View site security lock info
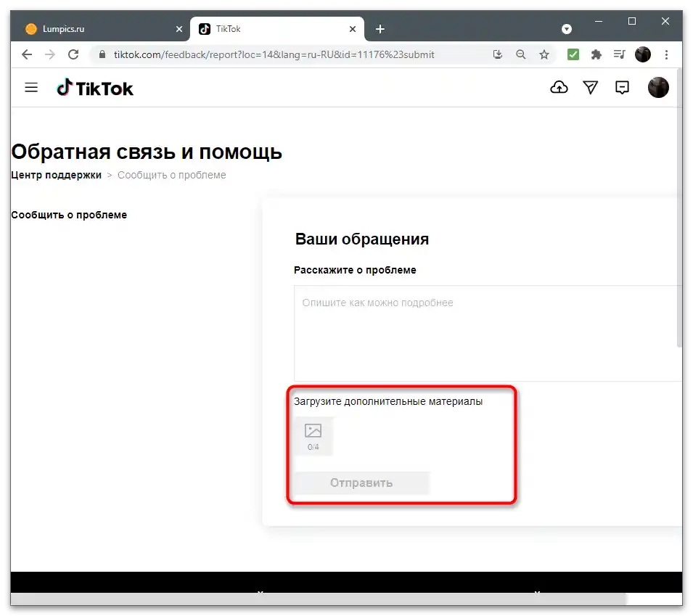 point(102,54)
